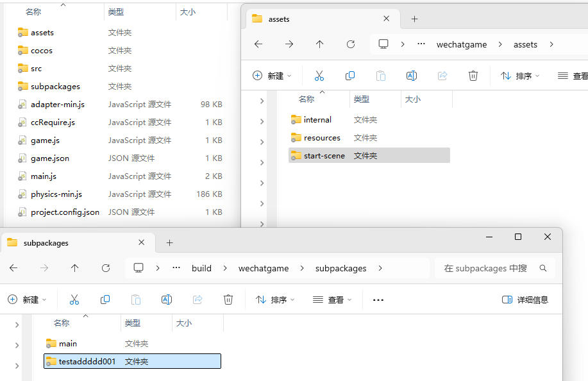Select the assets window tab

[323, 19]
